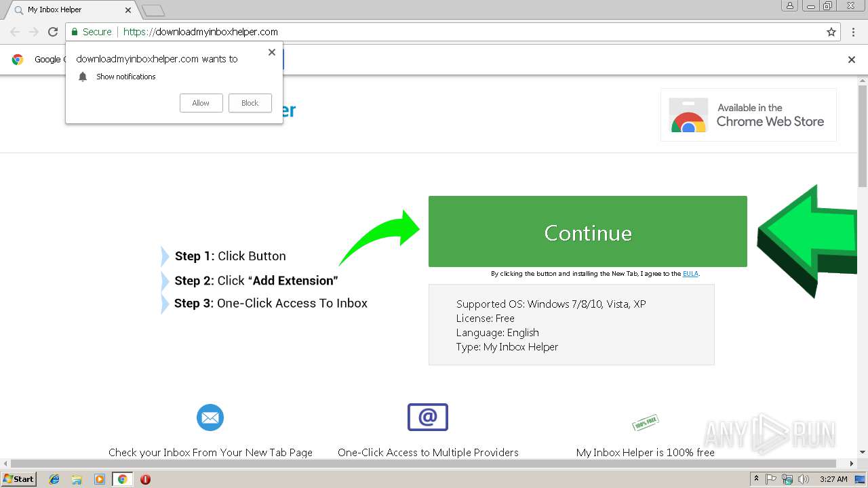Click 'Language: English' text
This screenshot has height=488, width=868.
[x=498, y=332]
